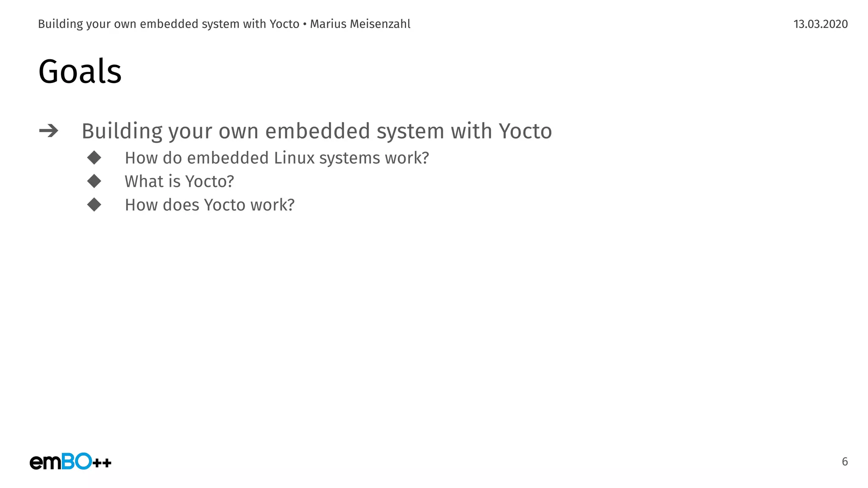
Task: Select the diamond bullet next to "What is Yocto?"
Action: pyautogui.click(x=94, y=181)
